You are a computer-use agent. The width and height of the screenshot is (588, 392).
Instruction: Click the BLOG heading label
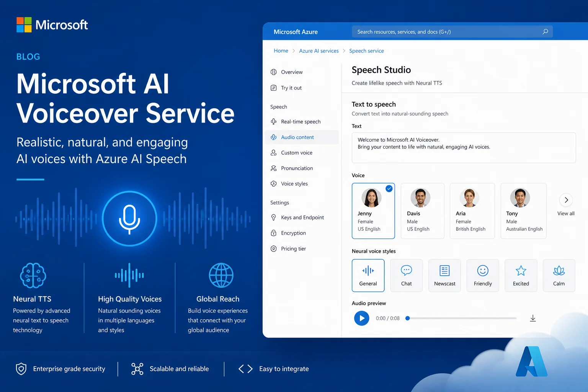[28, 57]
